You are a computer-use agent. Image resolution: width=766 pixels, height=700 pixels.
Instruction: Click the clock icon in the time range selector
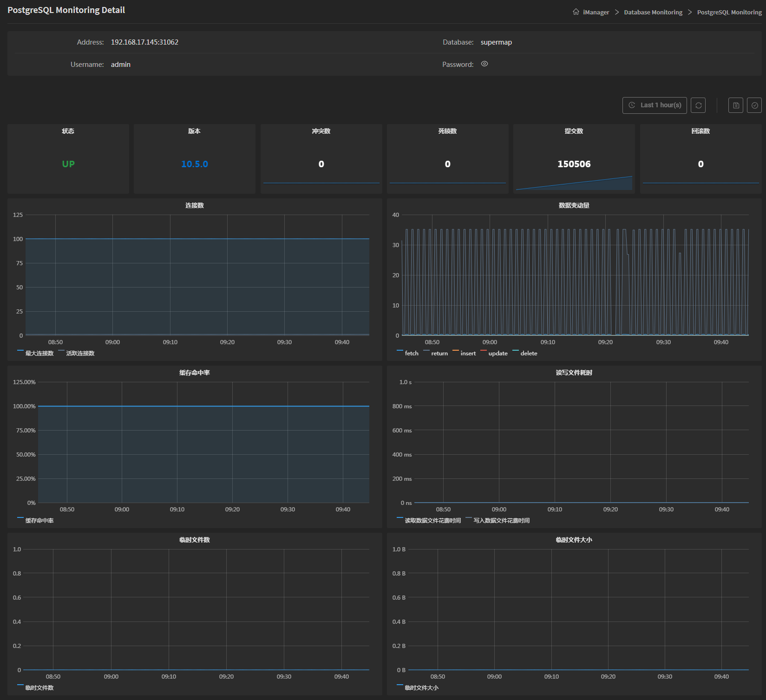point(632,105)
